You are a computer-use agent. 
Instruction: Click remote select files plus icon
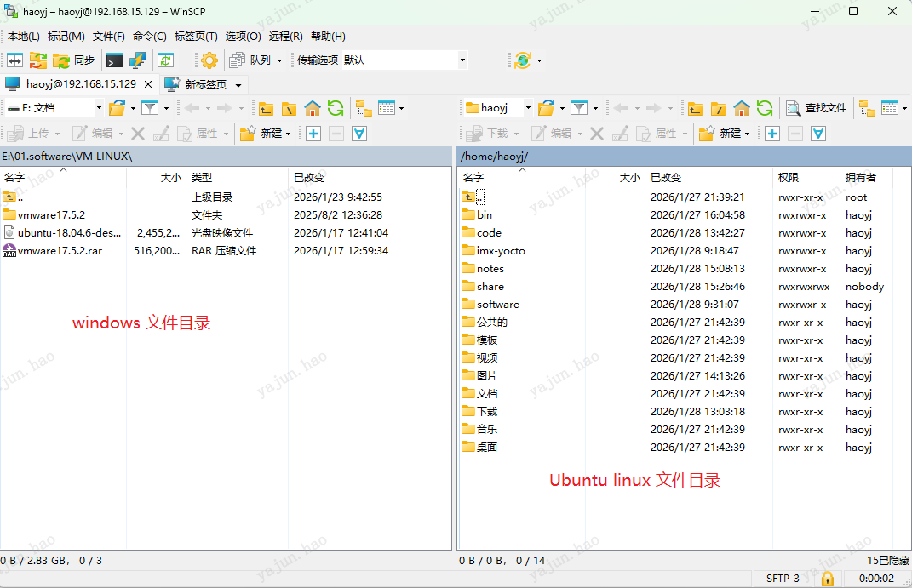click(x=772, y=134)
